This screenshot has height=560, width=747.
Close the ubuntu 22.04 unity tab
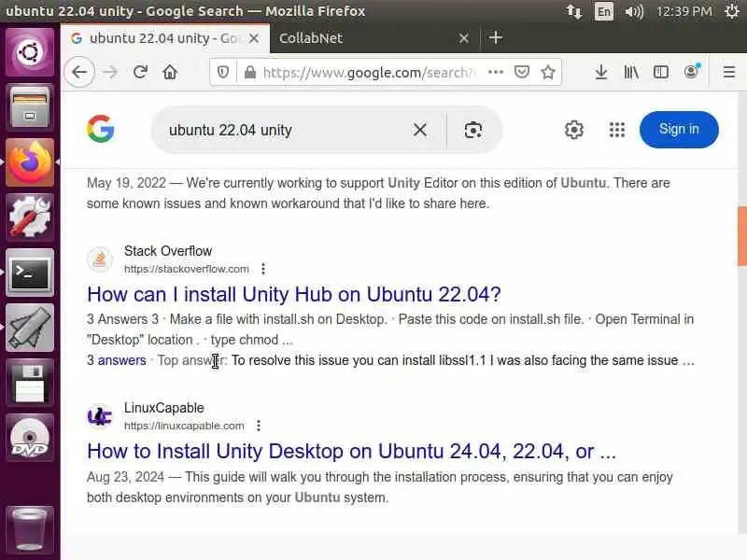[x=254, y=38]
